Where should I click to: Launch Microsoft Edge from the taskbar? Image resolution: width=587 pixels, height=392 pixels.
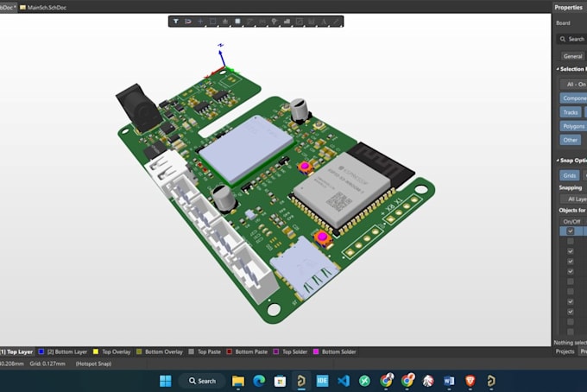click(x=259, y=381)
